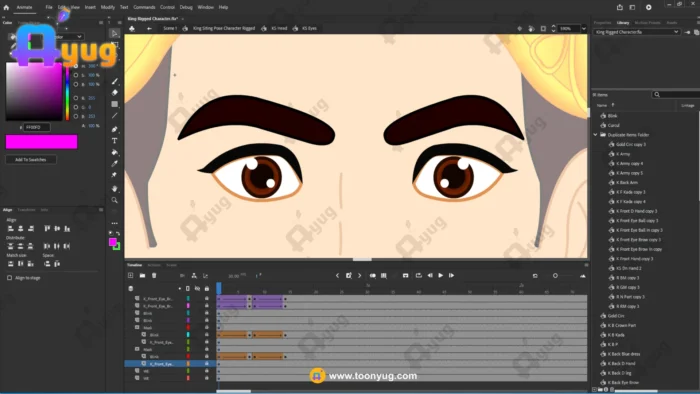Select the Eraser tool
Viewport: 700px width, 394px height.
click(115, 92)
